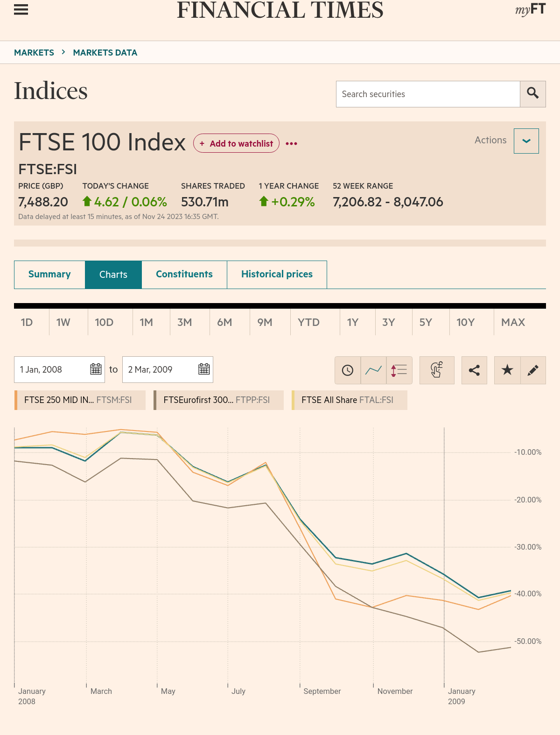Click Add to watchlist
The height and width of the screenshot is (735, 560).
pyautogui.click(x=236, y=143)
